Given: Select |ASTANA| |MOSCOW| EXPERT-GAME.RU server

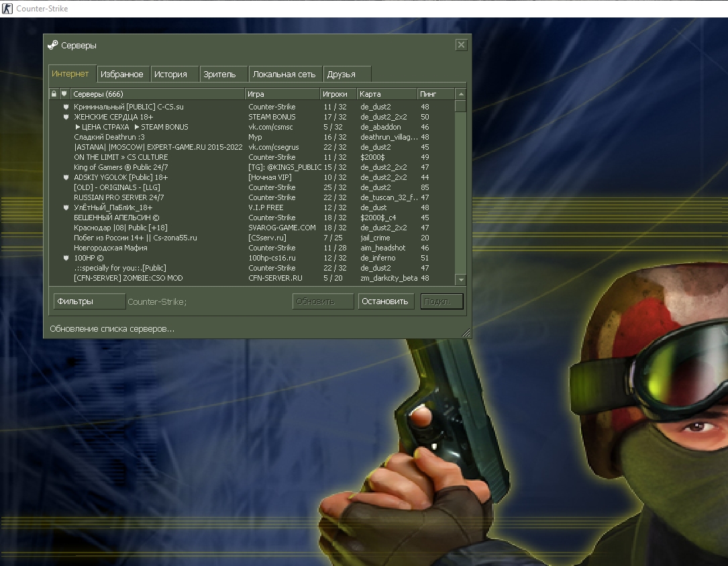Looking at the screenshot, I should coord(252,147).
